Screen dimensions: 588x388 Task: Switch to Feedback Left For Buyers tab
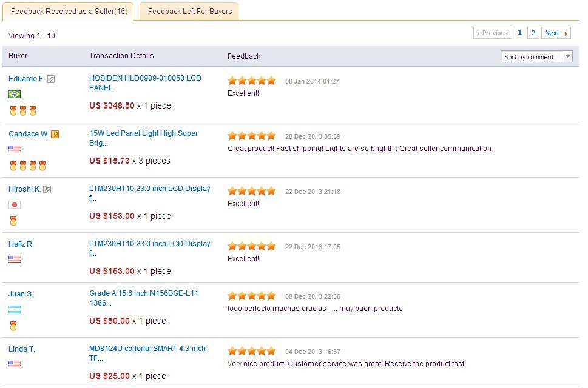click(x=189, y=12)
